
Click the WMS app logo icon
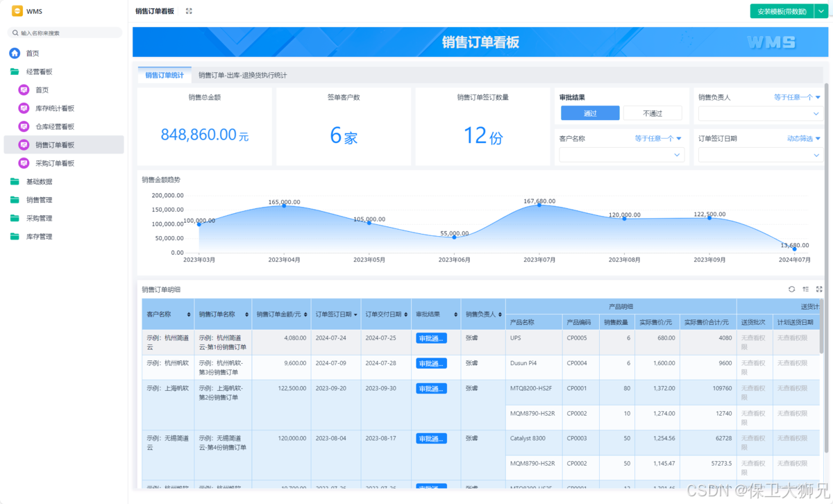pyautogui.click(x=17, y=11)
